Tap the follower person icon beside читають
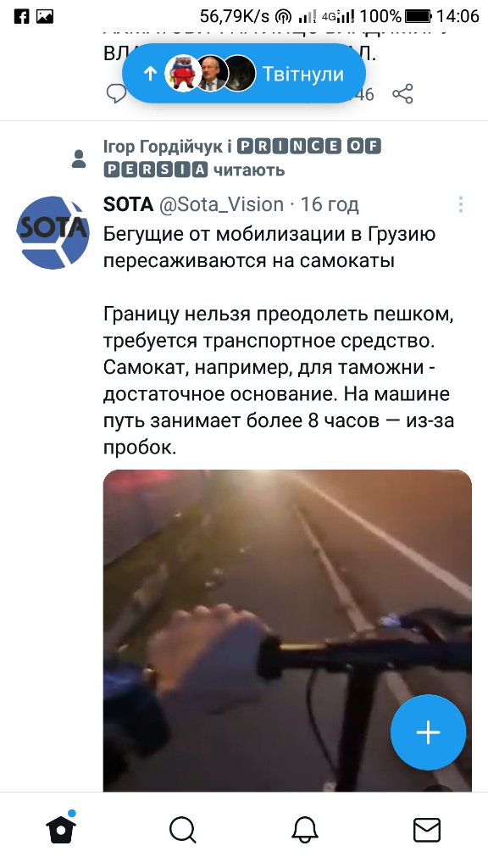The image size is (488, 868). pyautogui.click(x=79, y=159)
